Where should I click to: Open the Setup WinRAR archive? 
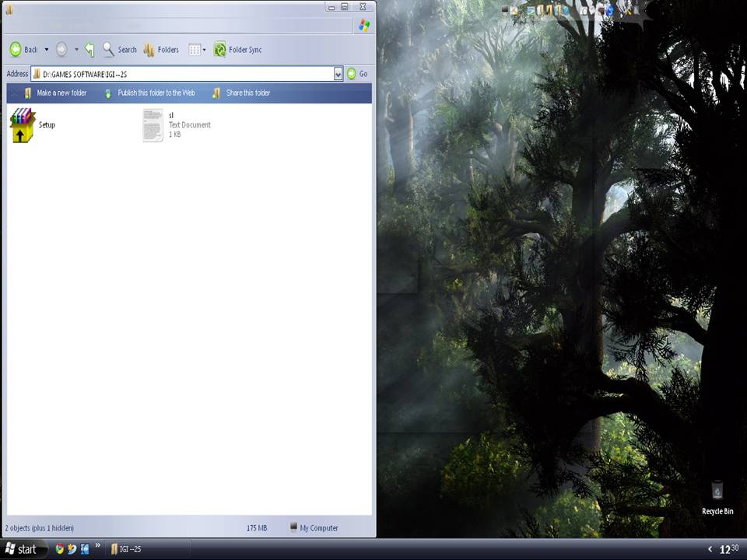coord(20,124)
